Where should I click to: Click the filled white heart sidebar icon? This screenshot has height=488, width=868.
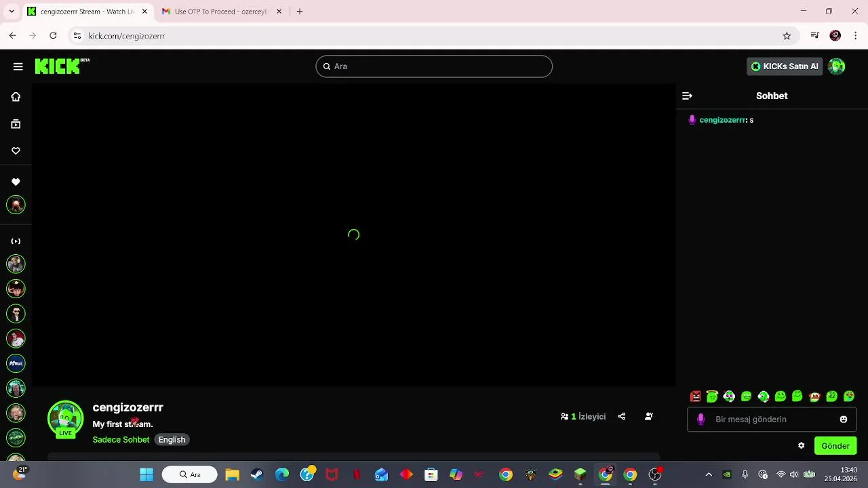pyautogui.click(x=16, y=182)
